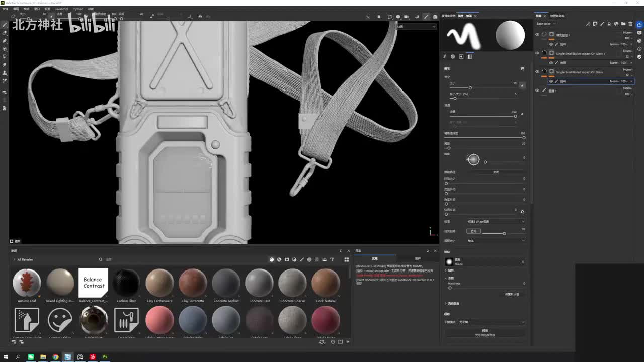The image size is (644, 362).
Task: Click the pause button in viewport toolbar
Action: [379, 17]
